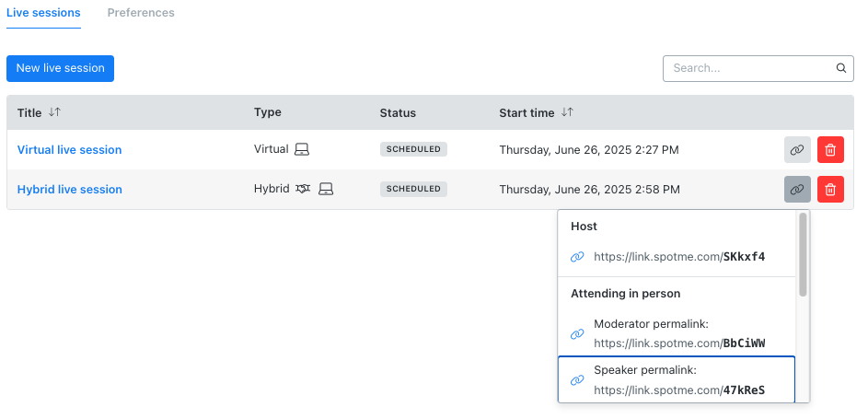Click the Host section heading
The image size is (868, 419).
coord(584,227)
